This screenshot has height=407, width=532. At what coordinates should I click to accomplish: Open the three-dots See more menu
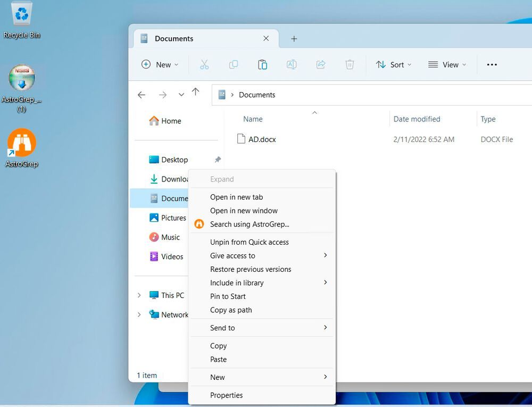pyautogui.click(x=492, y=64)
